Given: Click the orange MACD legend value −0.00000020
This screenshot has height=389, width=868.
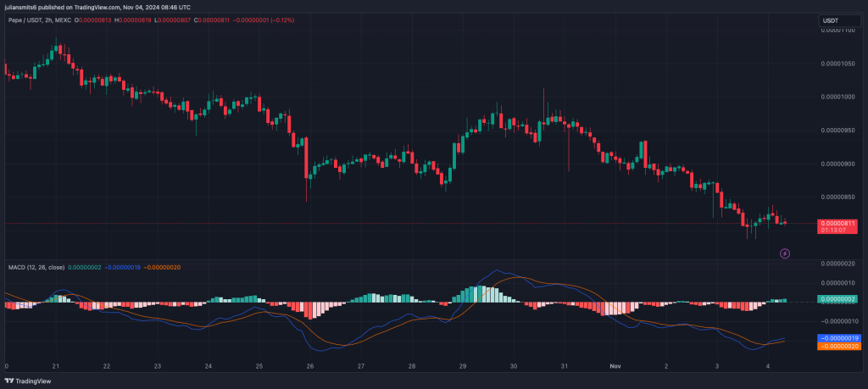Looking at the screenshot, I should (x=162, y=267).
